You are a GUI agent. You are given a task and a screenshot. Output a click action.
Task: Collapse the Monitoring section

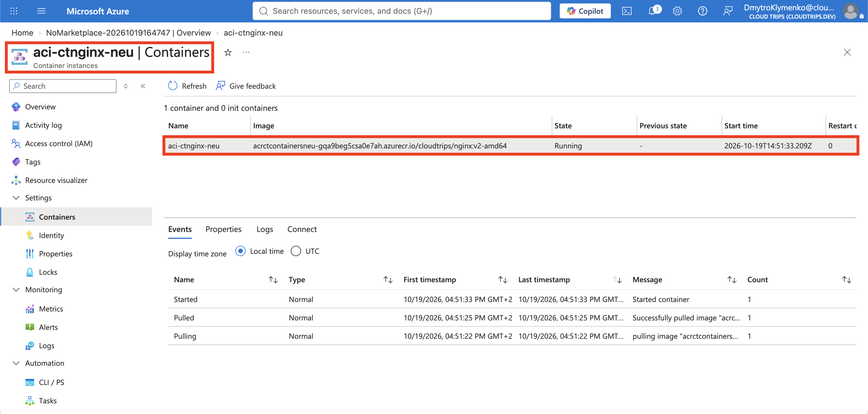click(x=16, y=290)
